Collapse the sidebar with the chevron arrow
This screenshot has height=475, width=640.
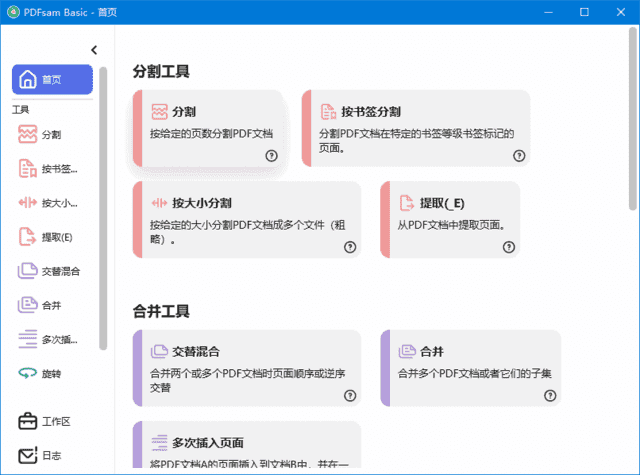pos(94,49)
